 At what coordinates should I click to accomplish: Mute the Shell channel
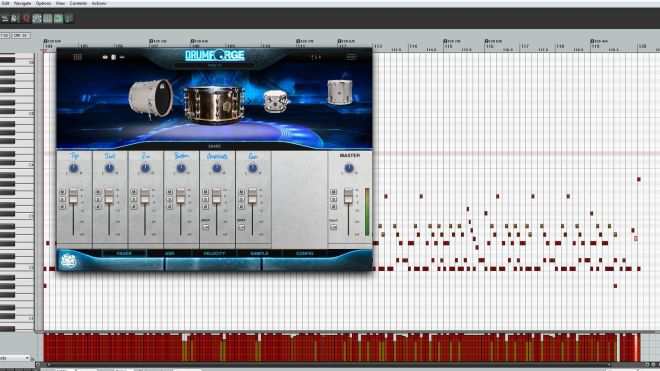pyautogui.click(x=98, y=192)
